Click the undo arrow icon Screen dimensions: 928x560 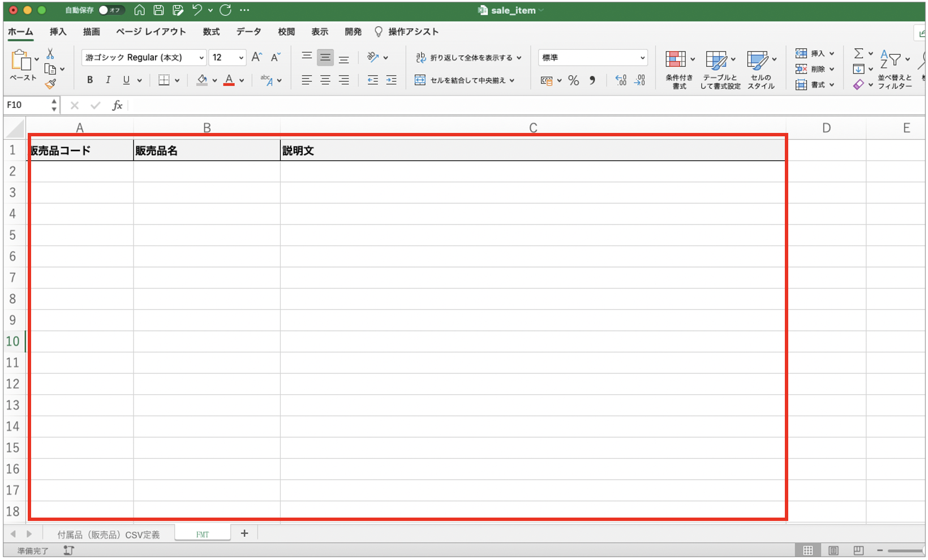(x=196, y=10)
